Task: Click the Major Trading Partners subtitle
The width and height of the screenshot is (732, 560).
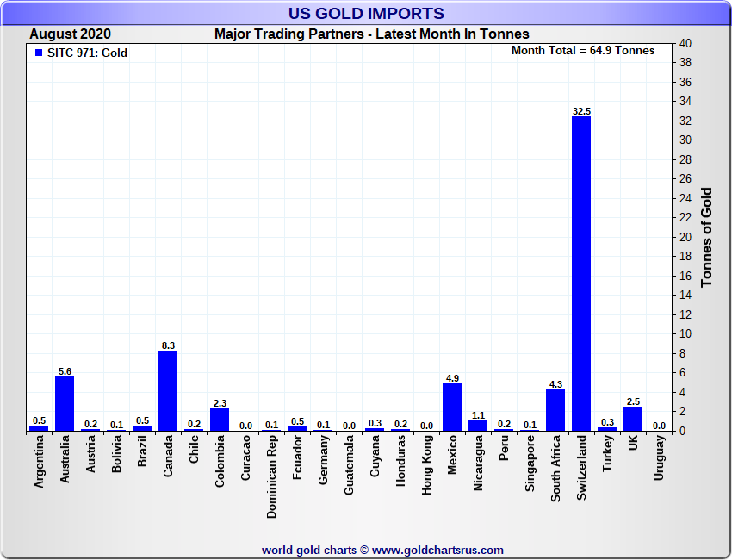Action: coord(371,34)
